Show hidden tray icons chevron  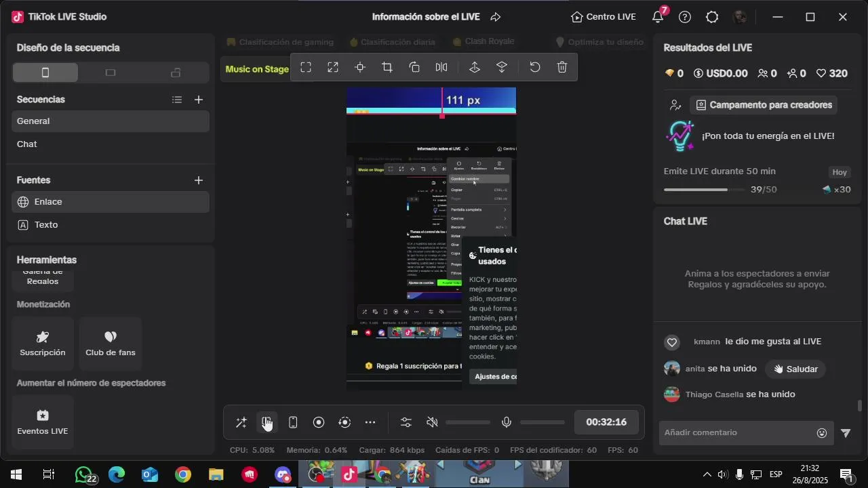click(707, 474)
